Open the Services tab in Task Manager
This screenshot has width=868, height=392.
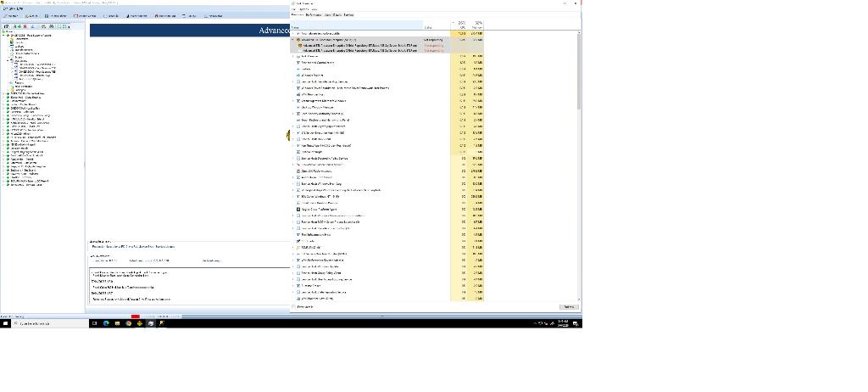348,15
